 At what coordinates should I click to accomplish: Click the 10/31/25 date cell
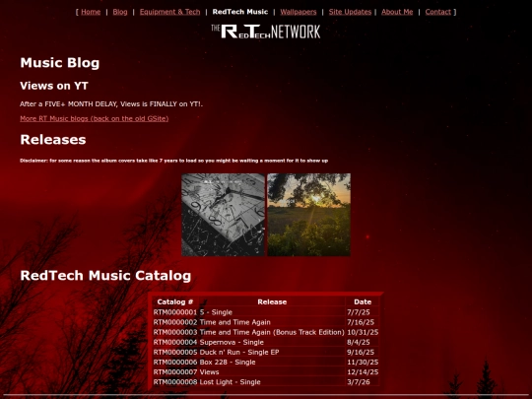(x=363, y=332)
